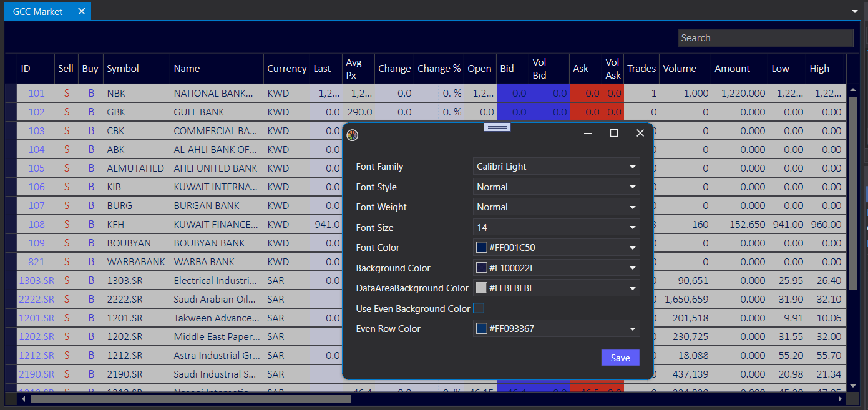
Task: Sort by the Amount column header
Action: [739, 69]
